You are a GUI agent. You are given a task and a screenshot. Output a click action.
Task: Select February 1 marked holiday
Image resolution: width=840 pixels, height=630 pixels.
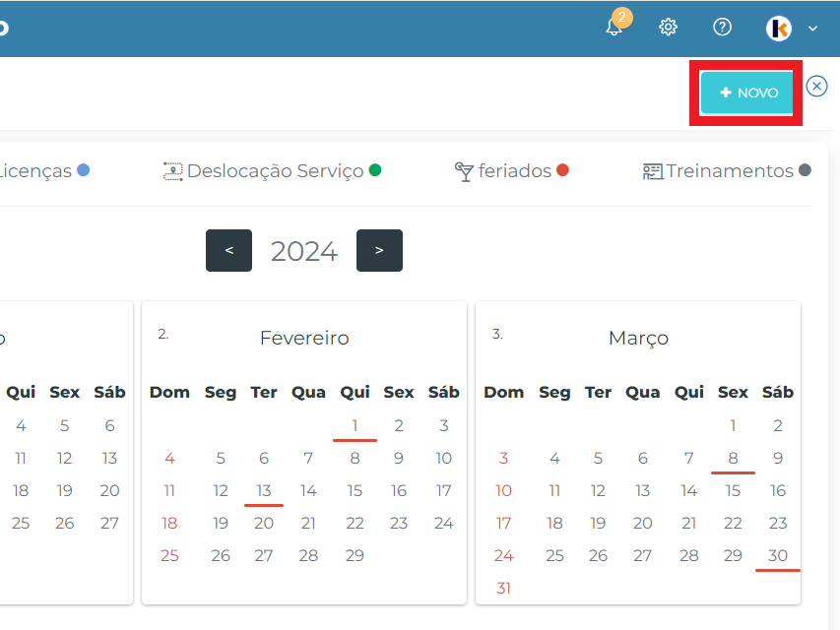pos(355,426)
